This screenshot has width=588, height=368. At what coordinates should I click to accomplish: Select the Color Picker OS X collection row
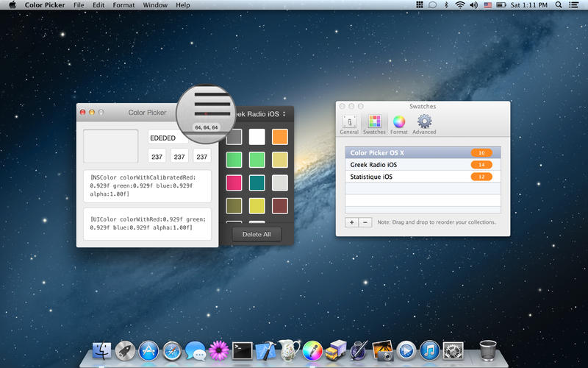[423, 153]
